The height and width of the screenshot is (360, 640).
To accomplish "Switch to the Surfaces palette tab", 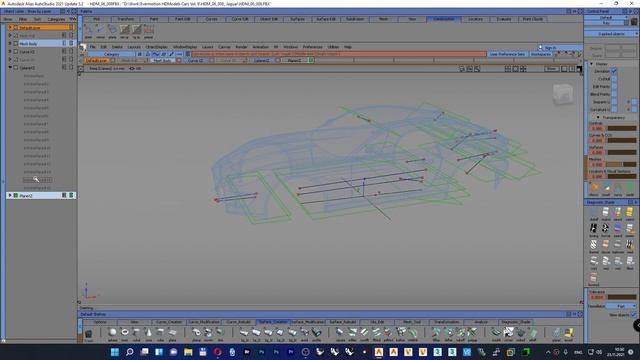I will (x=297, y=19).
